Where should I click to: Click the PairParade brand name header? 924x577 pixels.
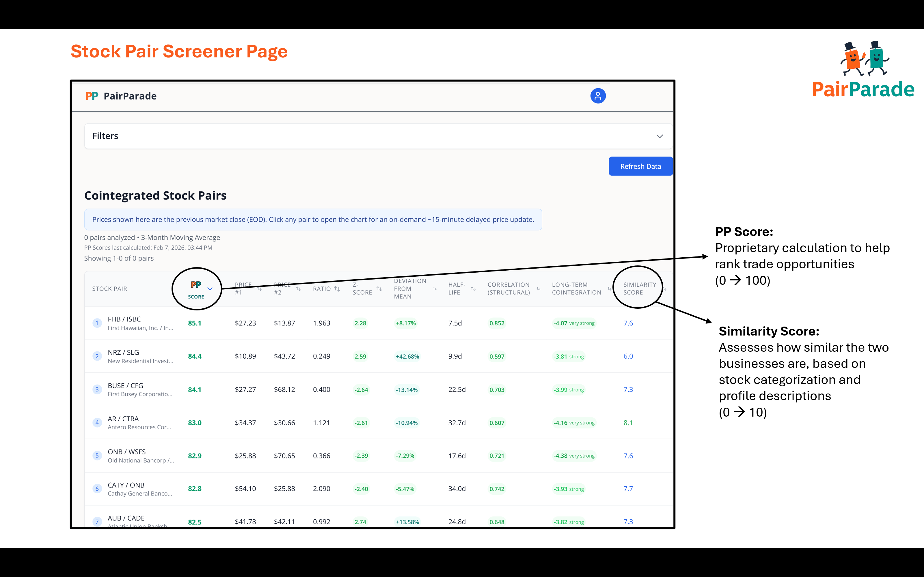point(130,96)
